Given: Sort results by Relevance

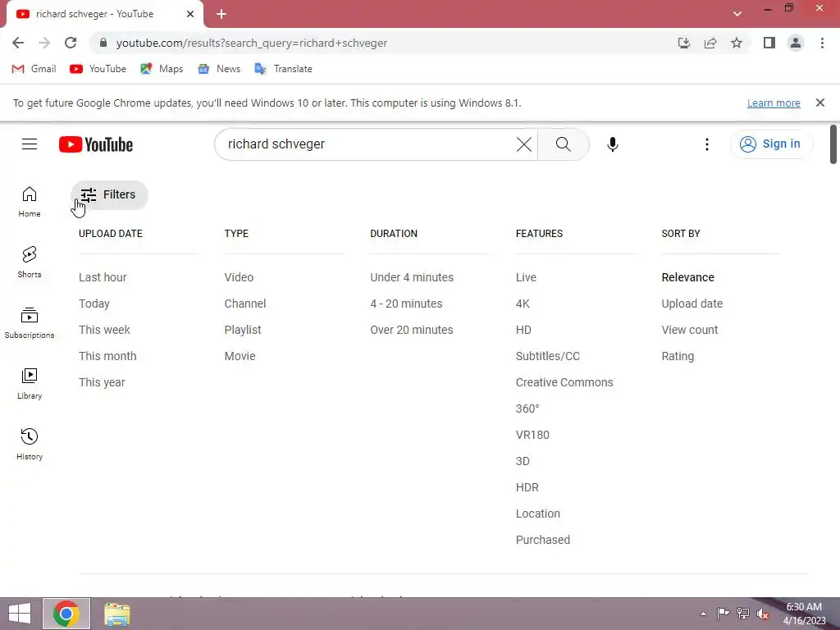Looking at the screenshot, I should [688, 277].
